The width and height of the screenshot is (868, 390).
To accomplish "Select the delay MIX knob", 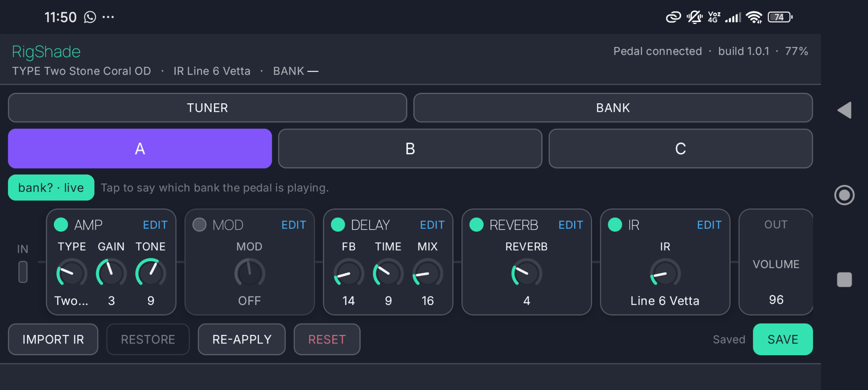I will pos(428,274).
